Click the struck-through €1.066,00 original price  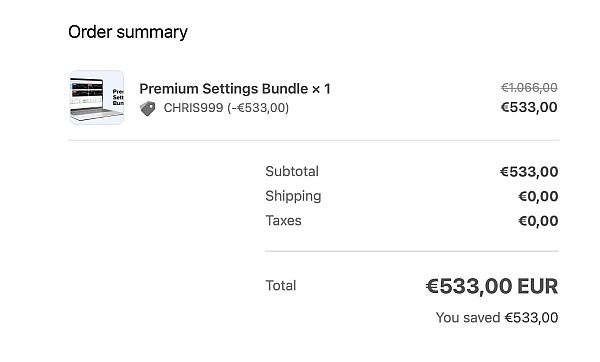529,88
